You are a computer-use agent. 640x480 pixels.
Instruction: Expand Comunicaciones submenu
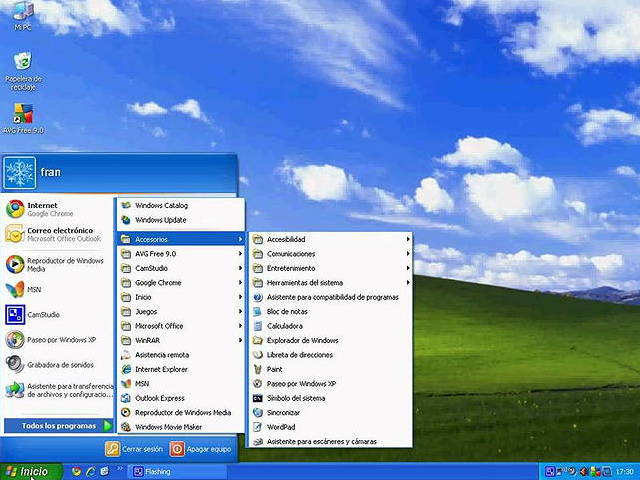pos(331,254)
